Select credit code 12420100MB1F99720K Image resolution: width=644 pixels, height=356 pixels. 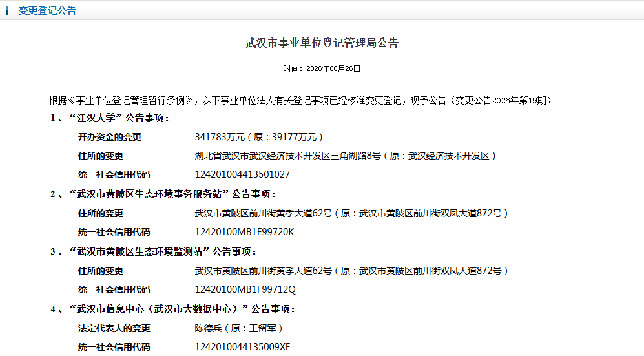(244, 232)
